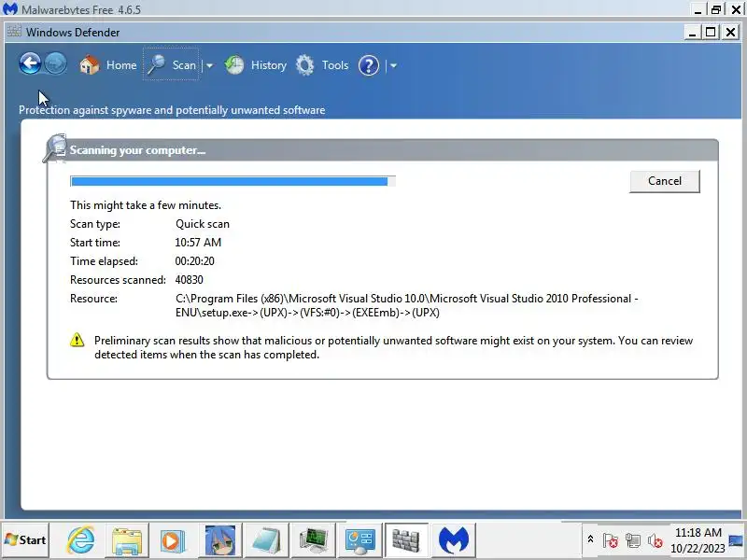Click 'This might take a few minutes.'
This screenshot has height=560, width=747.
146,205
